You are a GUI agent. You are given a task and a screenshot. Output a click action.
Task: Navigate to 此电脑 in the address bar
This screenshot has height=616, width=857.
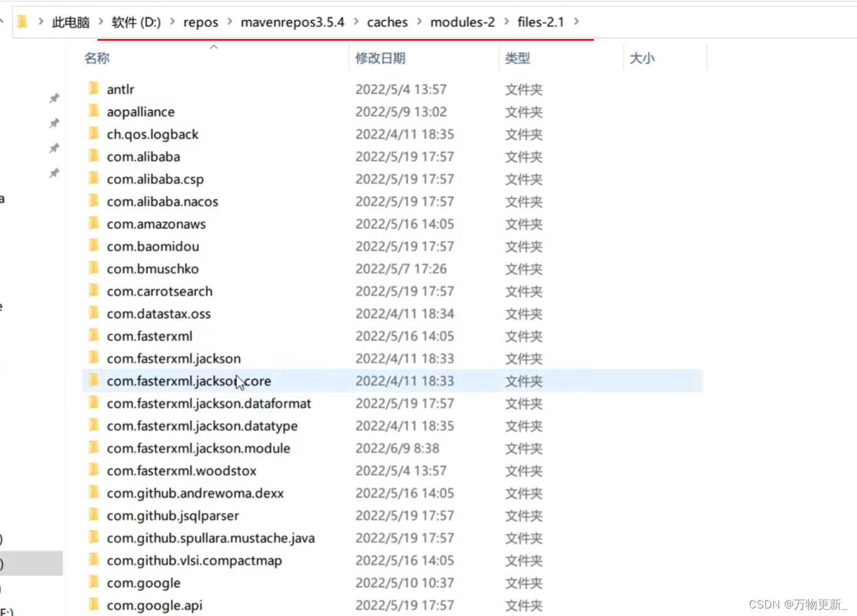[x=70, y=22]
